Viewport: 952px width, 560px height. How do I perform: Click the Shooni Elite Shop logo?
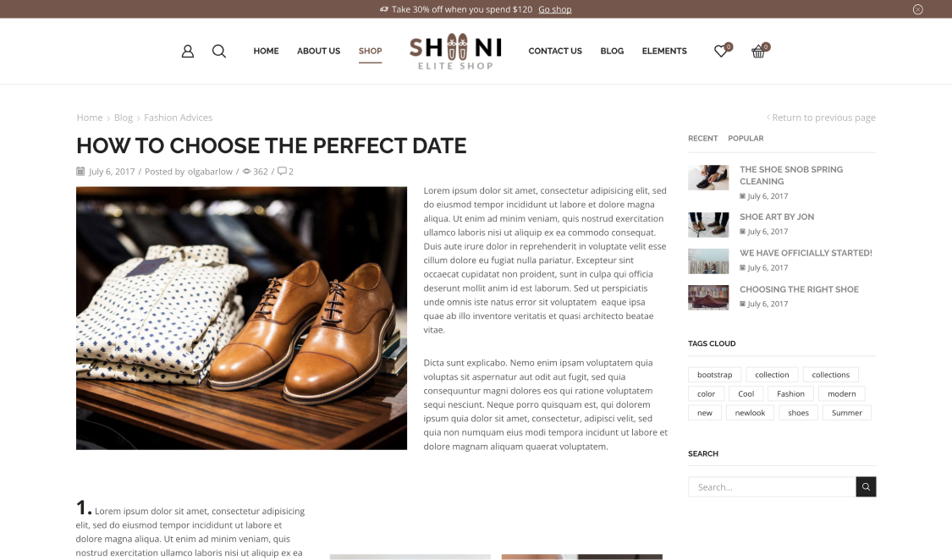coord(456,52)
